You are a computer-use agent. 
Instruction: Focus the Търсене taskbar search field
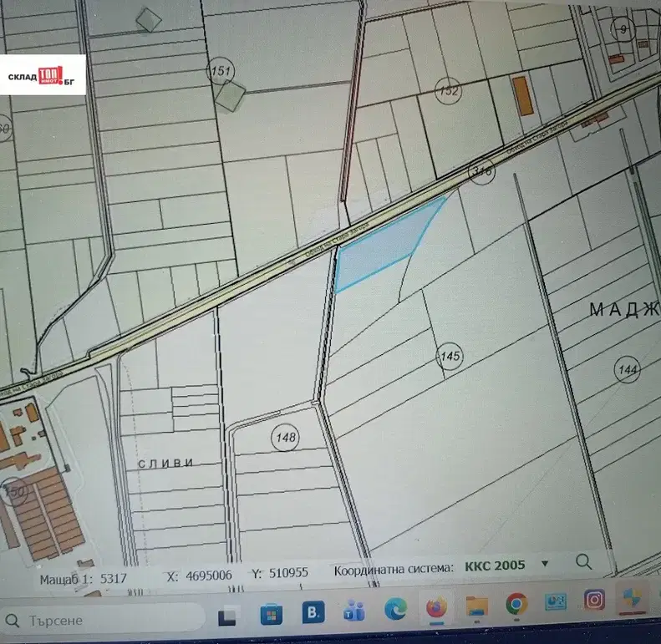[102, 620]
